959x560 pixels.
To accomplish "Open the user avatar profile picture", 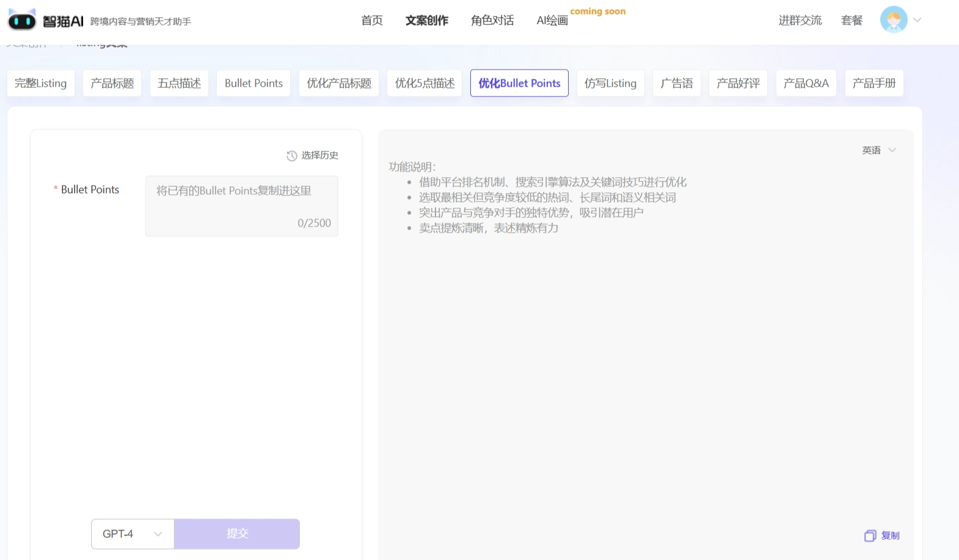I will (894, 20).
